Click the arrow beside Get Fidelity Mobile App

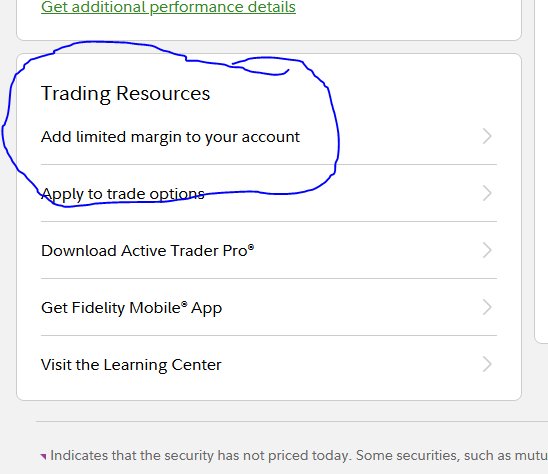click(487, 307)
